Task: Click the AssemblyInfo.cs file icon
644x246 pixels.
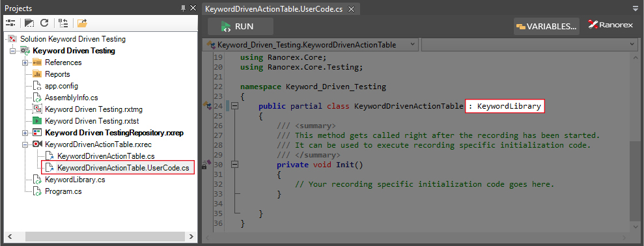Action: click(x=37, y=98)
